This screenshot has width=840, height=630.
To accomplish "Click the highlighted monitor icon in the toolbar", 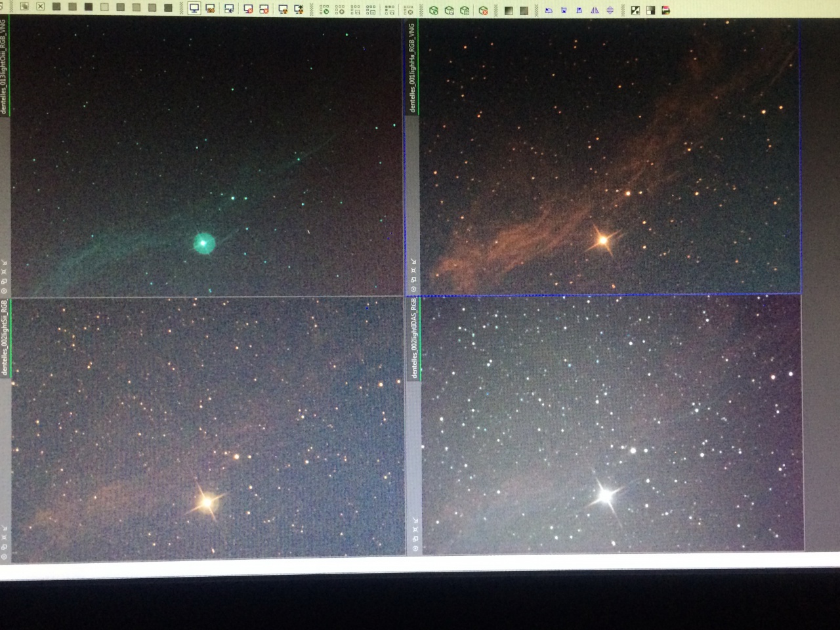I will coord(194,9).
